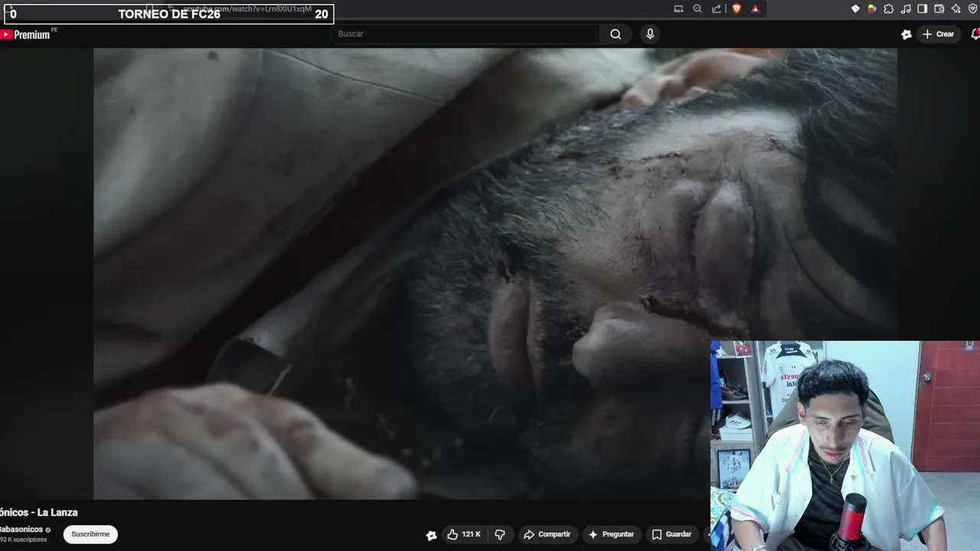Toggle the browser sidebar panel icon
The image size is (980, 551).
923,8
